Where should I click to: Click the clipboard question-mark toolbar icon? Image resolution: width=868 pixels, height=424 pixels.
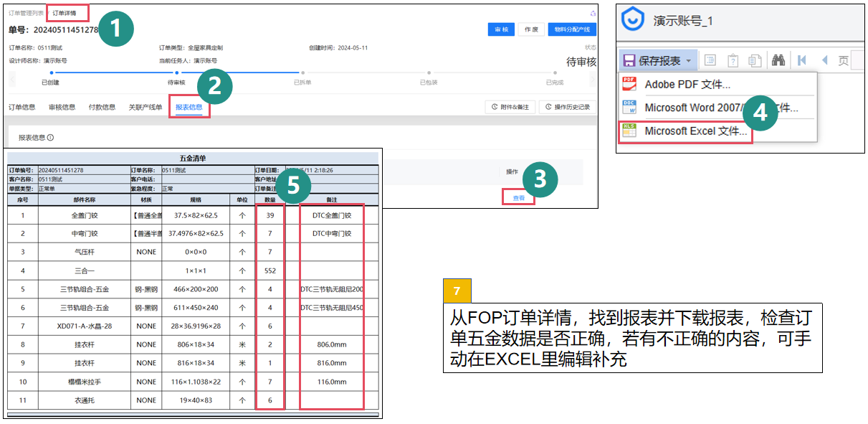[x=733, y=61]
